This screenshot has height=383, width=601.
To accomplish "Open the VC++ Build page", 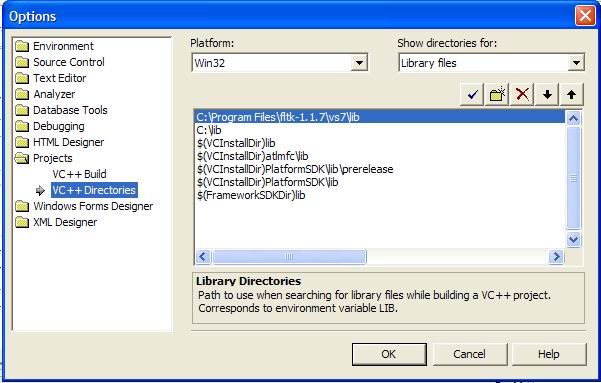I will click(79, 174).
